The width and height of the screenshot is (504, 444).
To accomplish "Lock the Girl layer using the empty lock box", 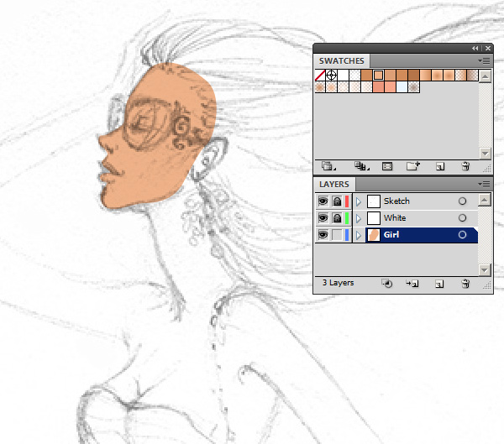I will tap(337, 235).
